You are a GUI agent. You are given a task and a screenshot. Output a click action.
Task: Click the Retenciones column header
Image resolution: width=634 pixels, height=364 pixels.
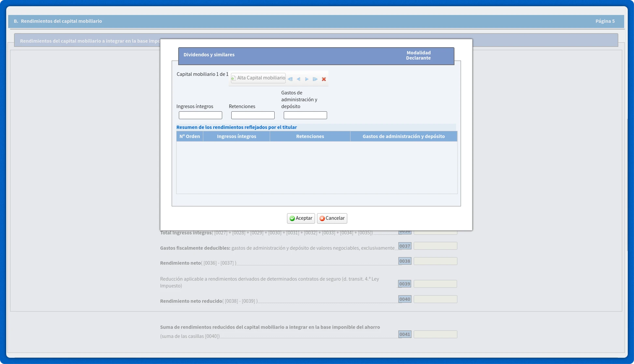pyautogui.click(x=310, y=136)
